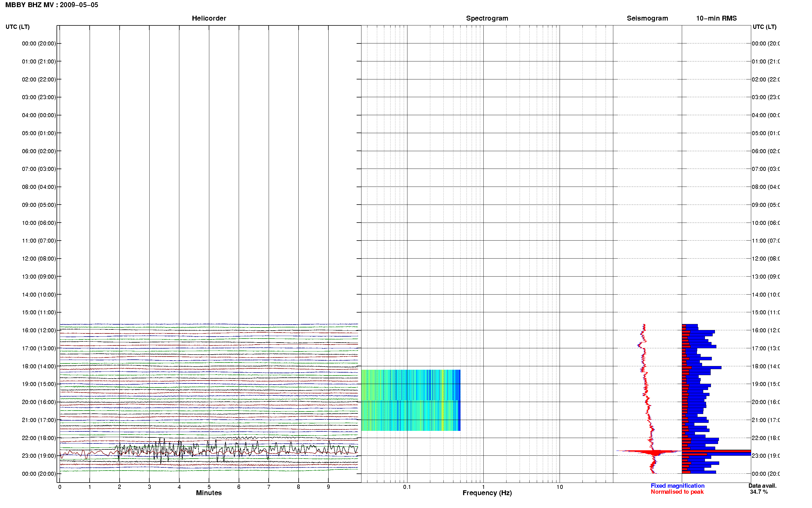This screenshot has width=812, height=508.
Task: Click the blue RMS bar just below 18:00
Action: (701, 367)
